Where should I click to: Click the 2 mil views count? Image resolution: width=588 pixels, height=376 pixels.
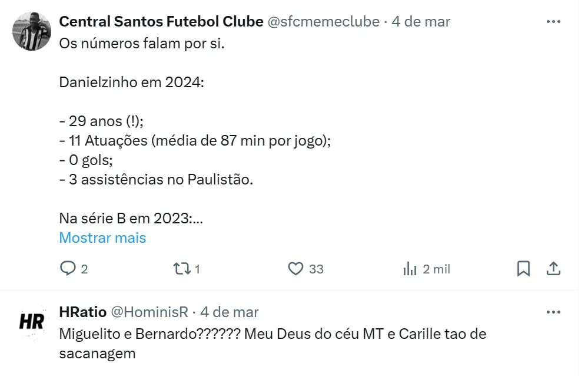(436, 269)
